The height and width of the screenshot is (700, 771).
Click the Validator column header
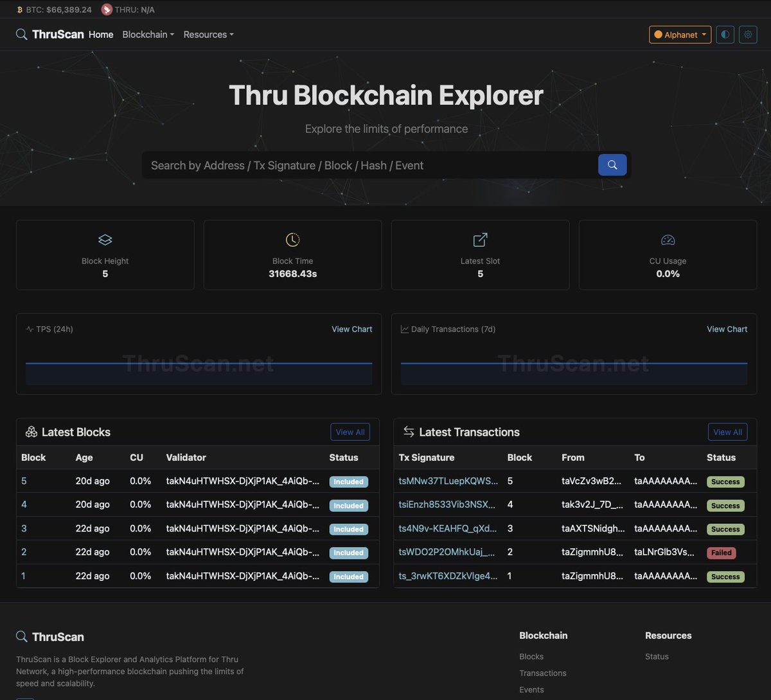tap(186, 458)
